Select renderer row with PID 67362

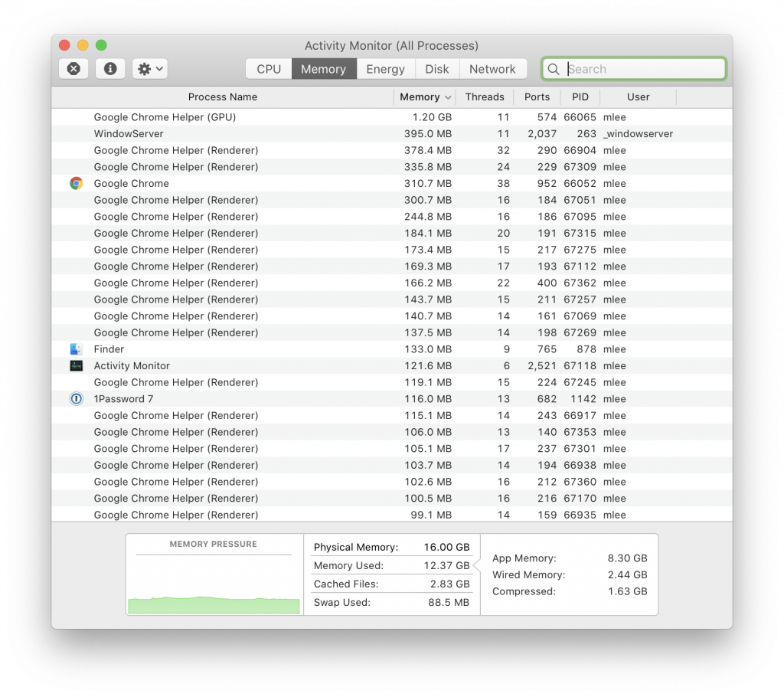392,283
